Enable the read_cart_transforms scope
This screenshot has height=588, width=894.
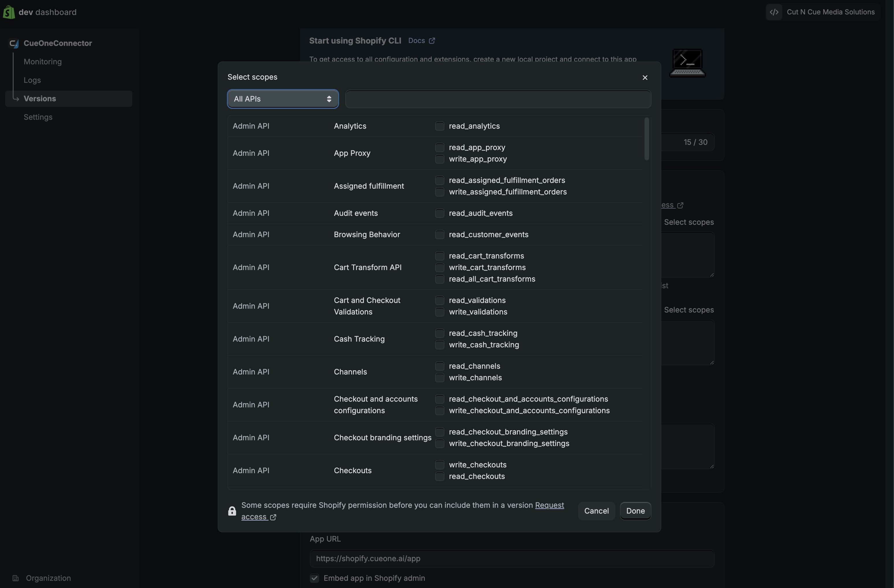tap(439, 256)
